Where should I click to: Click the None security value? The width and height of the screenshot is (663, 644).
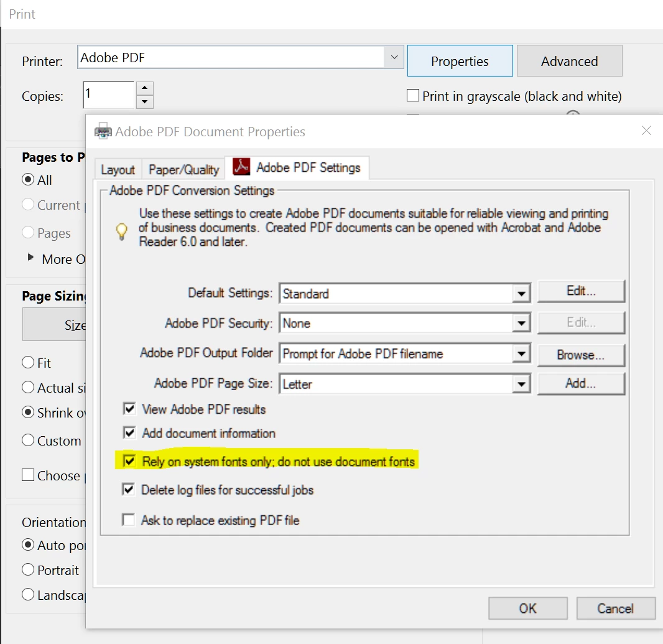pyautogui.click(x=297, y=324)
